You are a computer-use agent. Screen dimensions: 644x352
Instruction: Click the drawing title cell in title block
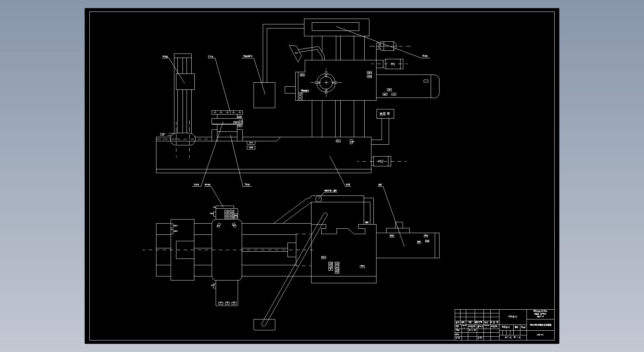[540, 325]
